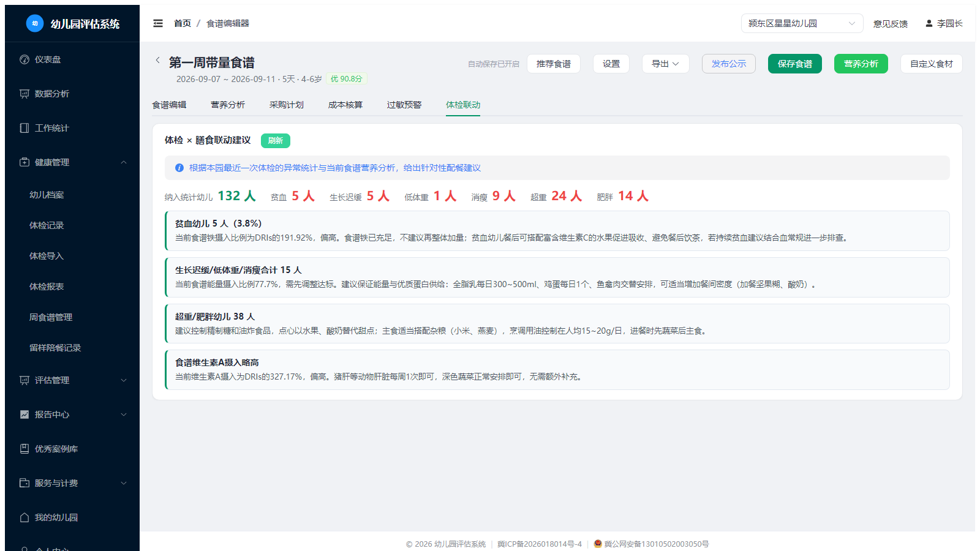Click the 优秀案例库 sidebar icon
This screenshot has height=551, width=980.
click(24, 449)
